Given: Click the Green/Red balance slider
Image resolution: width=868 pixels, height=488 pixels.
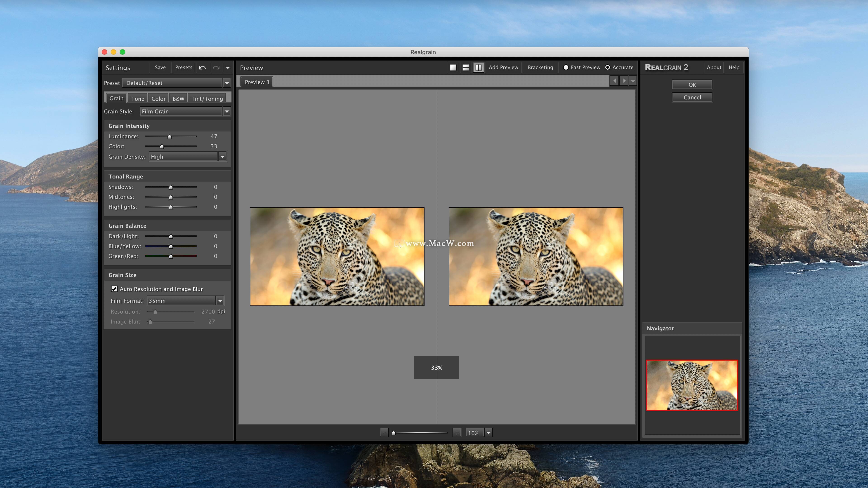Looking at the screenshot, I should click(x=171, y=256).
